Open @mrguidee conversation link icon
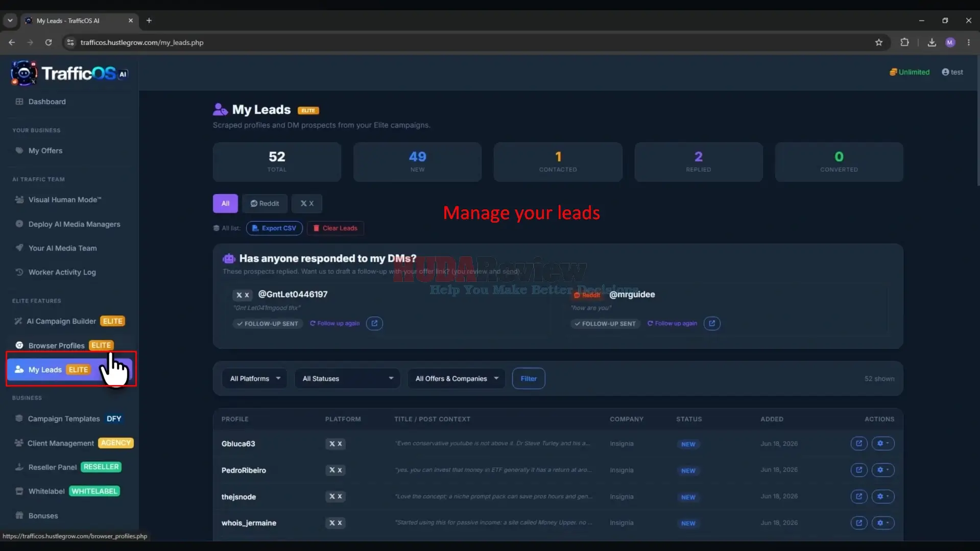This screenshot has height=551, width=980. click(x=712, y=323)
